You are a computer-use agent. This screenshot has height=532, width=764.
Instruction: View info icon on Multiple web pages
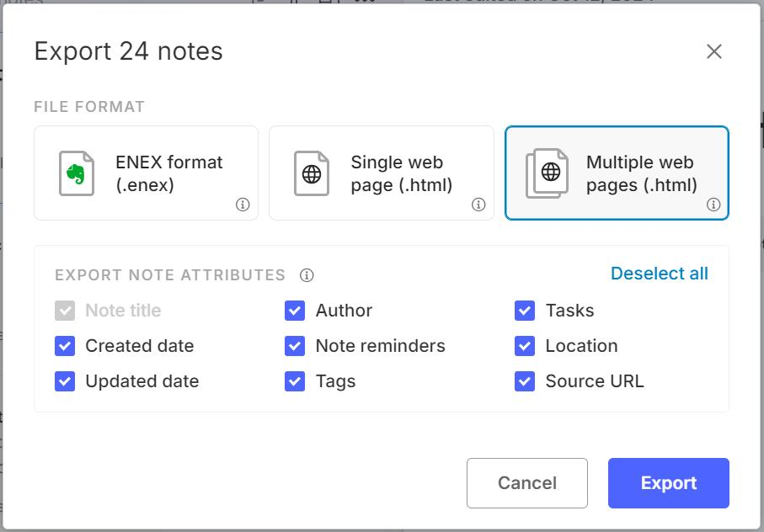[x=713, y=205]
